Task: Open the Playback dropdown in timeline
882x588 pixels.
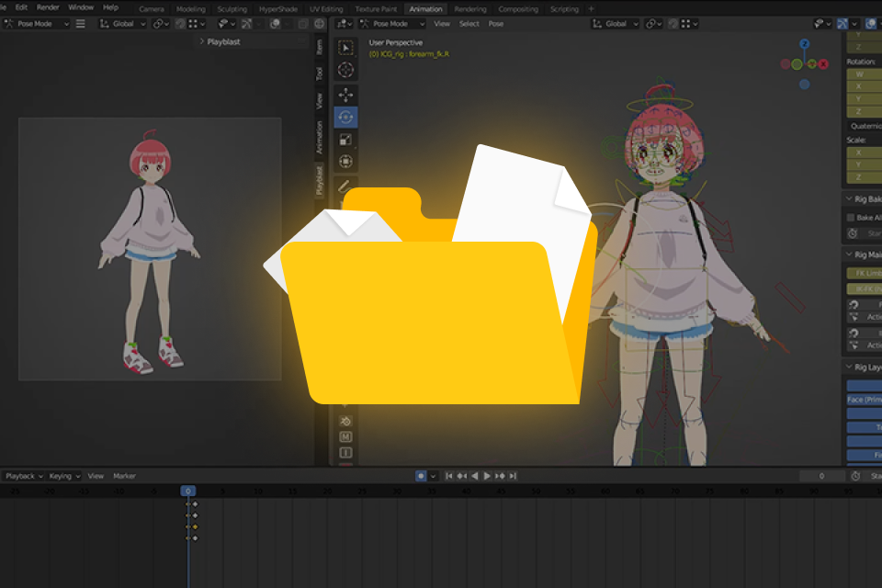Action: [24, 476]
